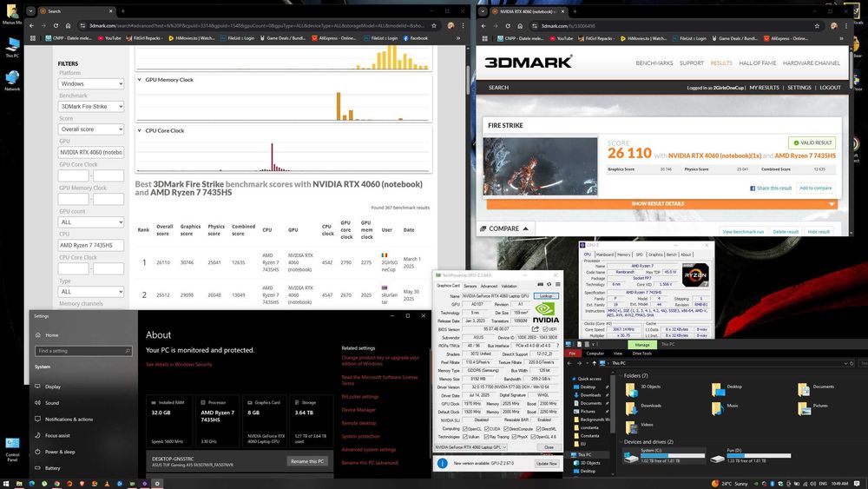This screenshot has height=489, width=868.
Task: Open the Mainboard tab in CPU-Z
Action: (x=604, y=254)
